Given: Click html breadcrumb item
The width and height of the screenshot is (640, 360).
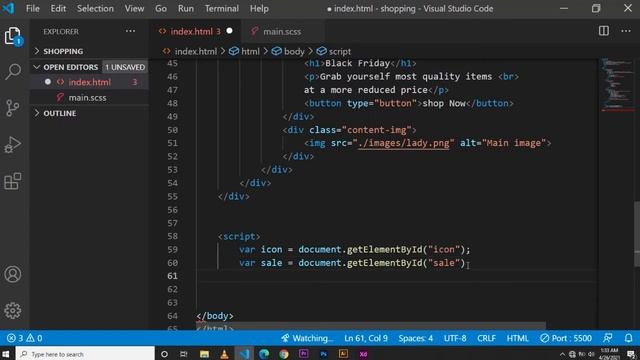Looking at the screenshot, I should [244, 51].
